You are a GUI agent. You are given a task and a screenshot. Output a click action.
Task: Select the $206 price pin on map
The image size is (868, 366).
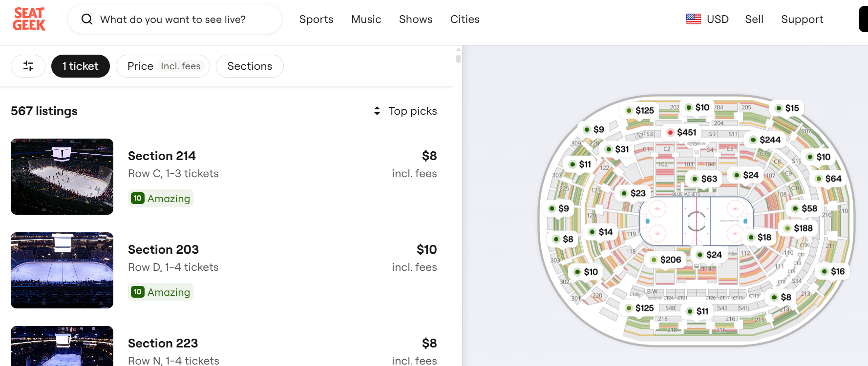666,260
